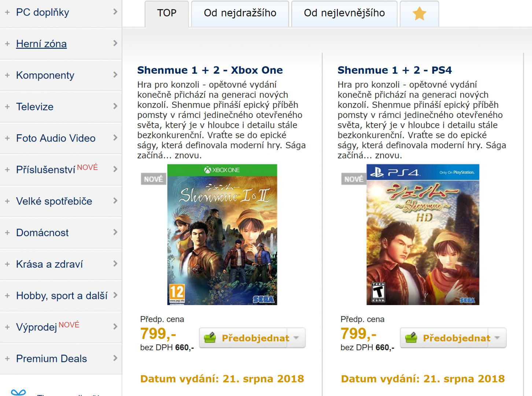Open the PS4 Předobjednat dropdown arrow
Screen dimensions: 532x396
tap(497, 338)
